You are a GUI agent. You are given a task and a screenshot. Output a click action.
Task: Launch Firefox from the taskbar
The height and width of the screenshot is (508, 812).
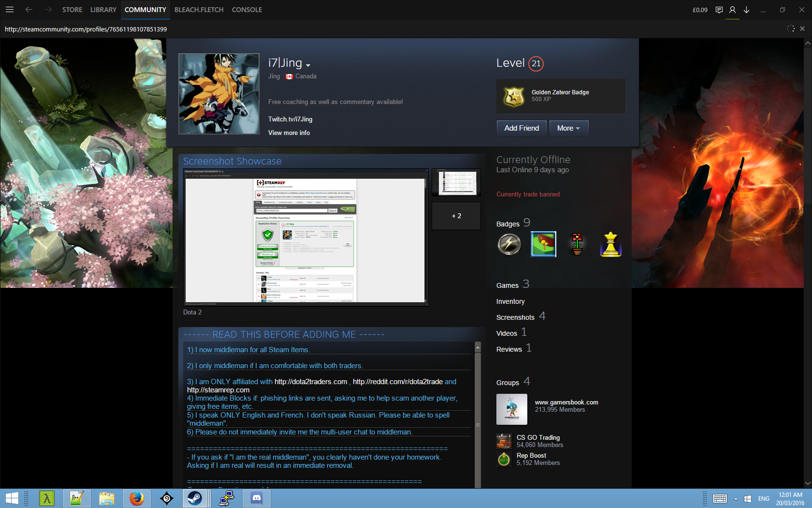tap(137, 498)
